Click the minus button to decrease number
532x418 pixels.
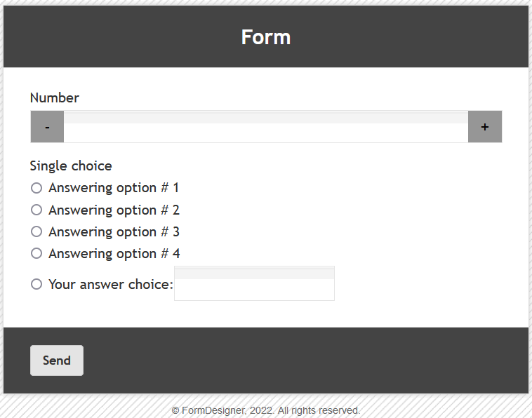click(47, 127)
